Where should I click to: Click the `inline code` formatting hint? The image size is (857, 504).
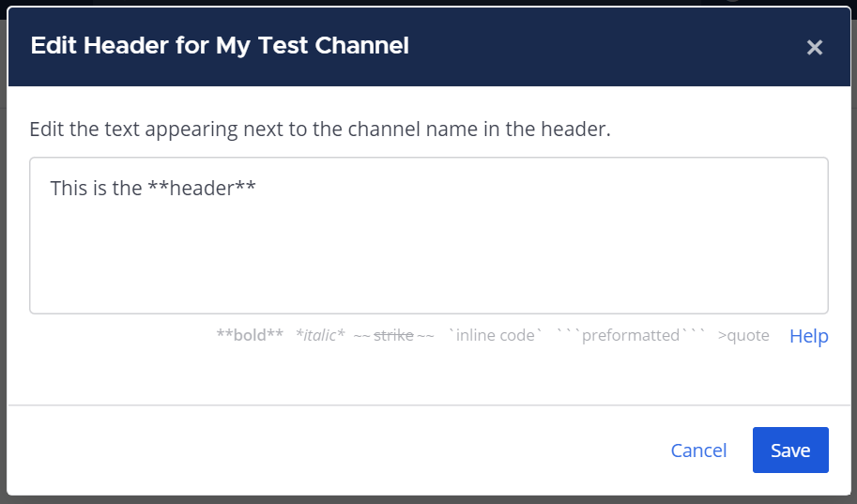pyautogui.click(x=495, y=335)
